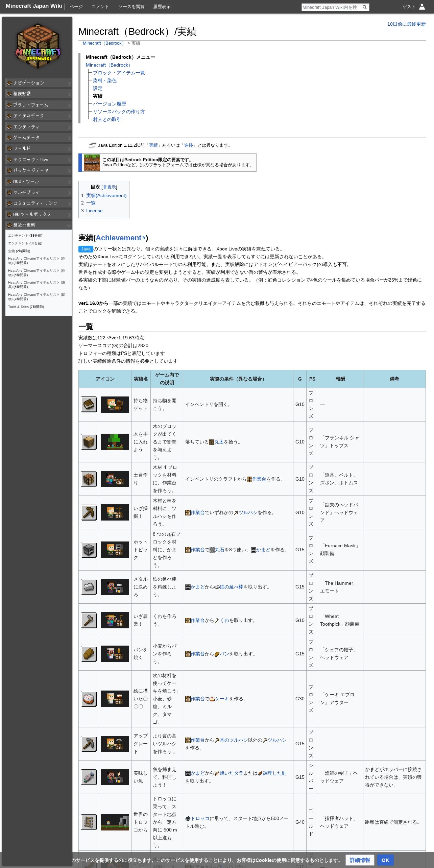This screenshot has height=868, width=434.
Task: Click the Minecraft Japan Wiki crafting table logo
Action: (x=38, y=46)
